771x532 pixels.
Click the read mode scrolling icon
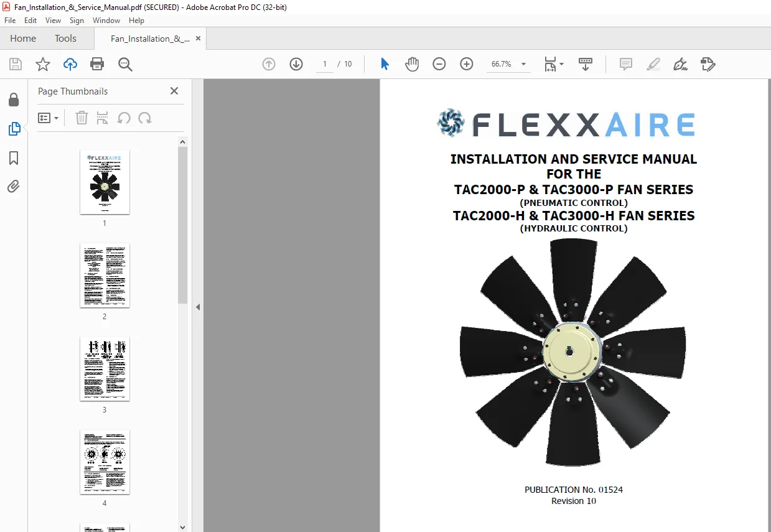tap(586, 64)
